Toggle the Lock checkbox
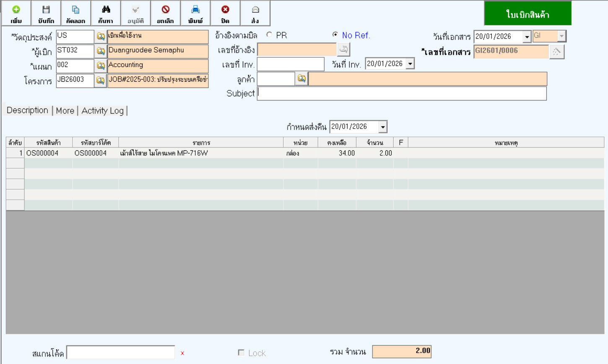 pos(241,353)
